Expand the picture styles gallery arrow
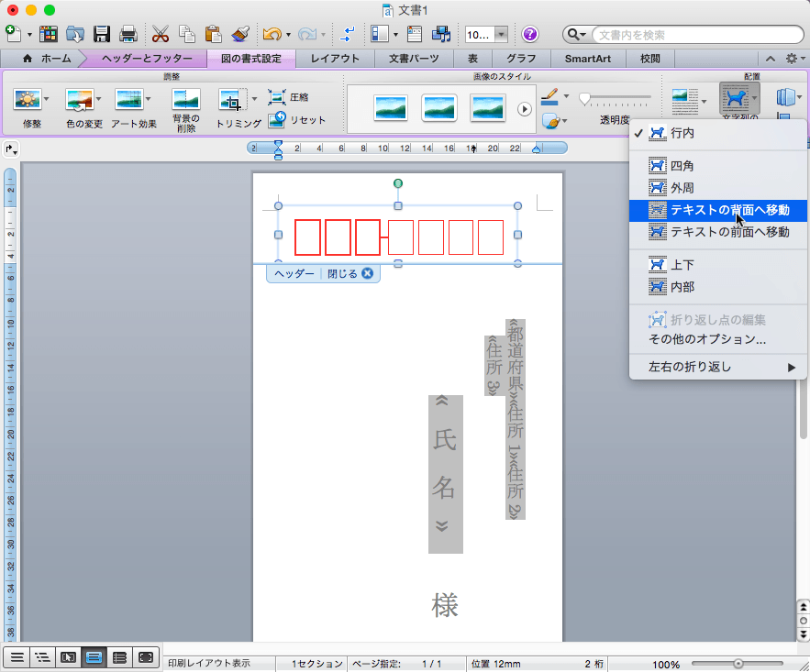Screen dimensions: 810x672 tap(525, 108)
